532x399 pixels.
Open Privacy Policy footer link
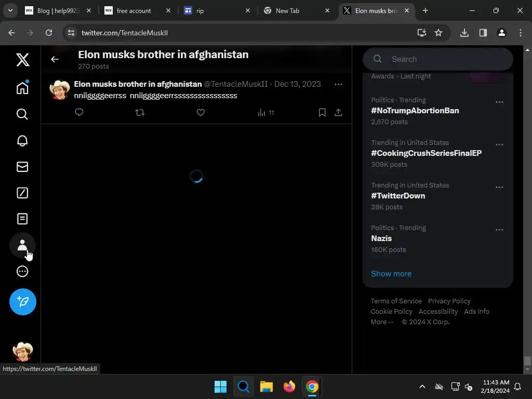coord(449,301)
